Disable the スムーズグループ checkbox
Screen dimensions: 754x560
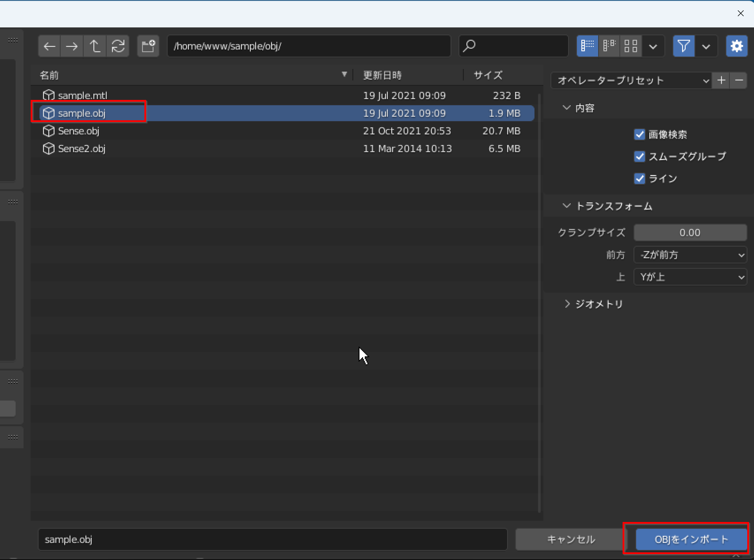(x=639, y=157)
